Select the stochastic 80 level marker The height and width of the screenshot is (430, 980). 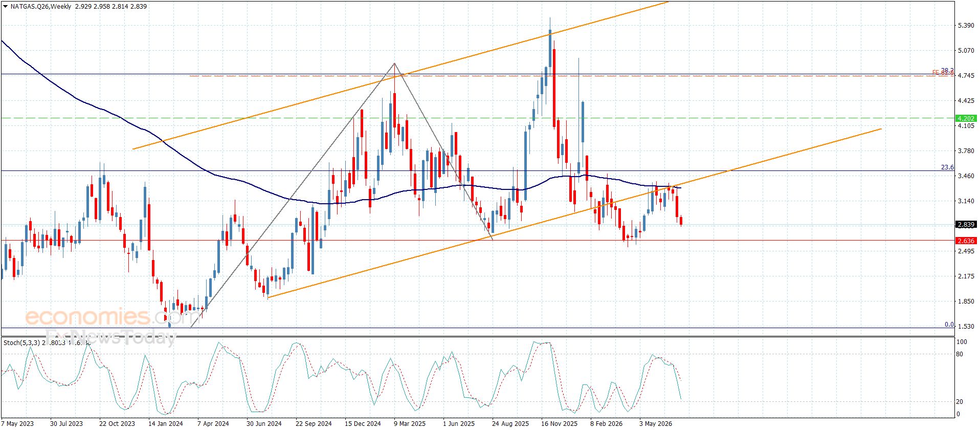960,354
